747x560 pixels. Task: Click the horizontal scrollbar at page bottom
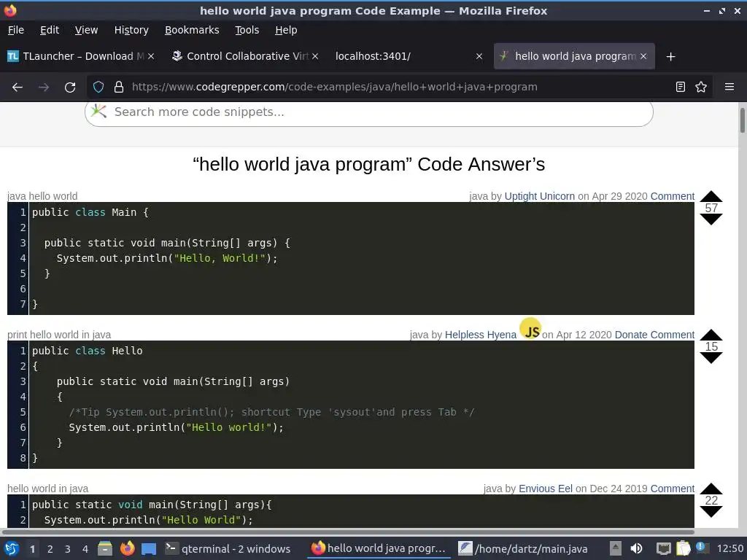click(x=348, y=532)
